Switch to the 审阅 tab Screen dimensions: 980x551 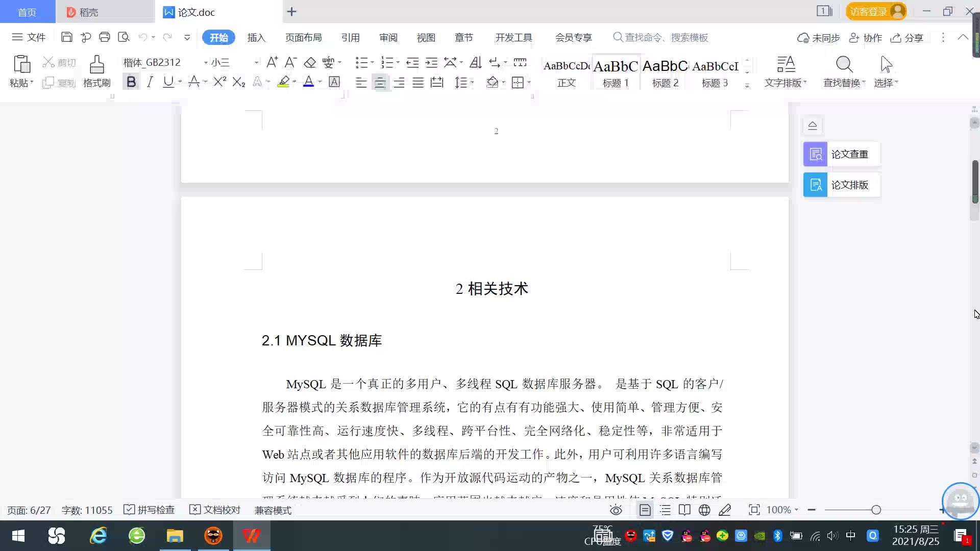388,38
